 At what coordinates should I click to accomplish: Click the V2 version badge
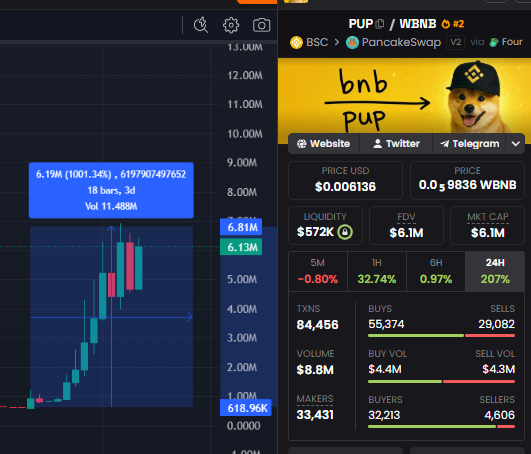[455, 42]
